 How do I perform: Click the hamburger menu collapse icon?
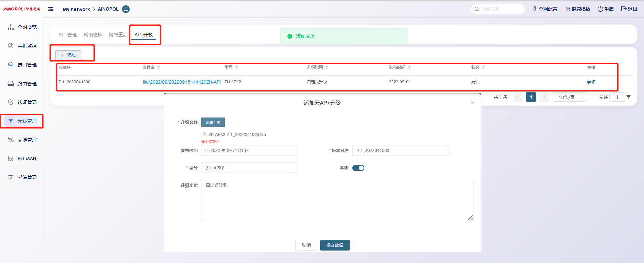(51, 9)
